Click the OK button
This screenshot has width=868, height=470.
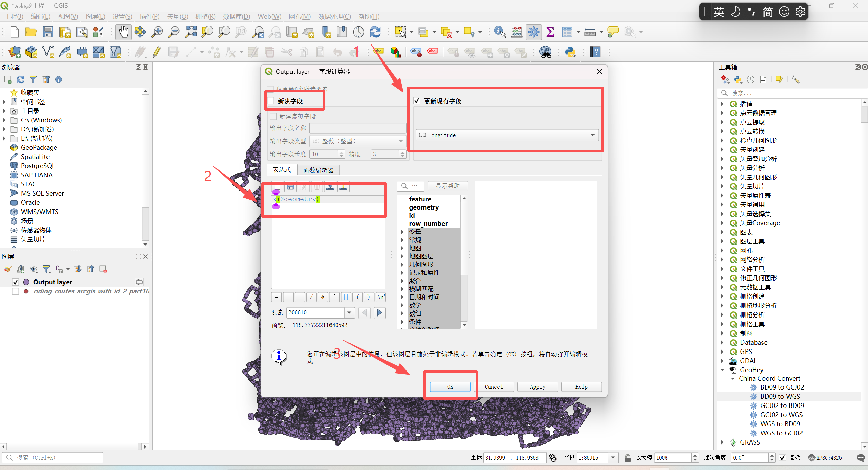click(x=450, y=387)
